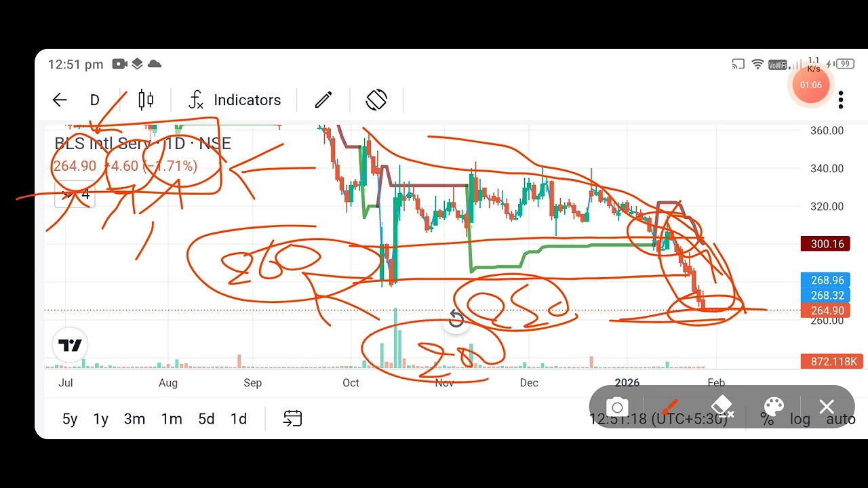The image size is (868, 488).
Task: Open the color palette picker
Action: pyautogui.click(x=774, y=407)
